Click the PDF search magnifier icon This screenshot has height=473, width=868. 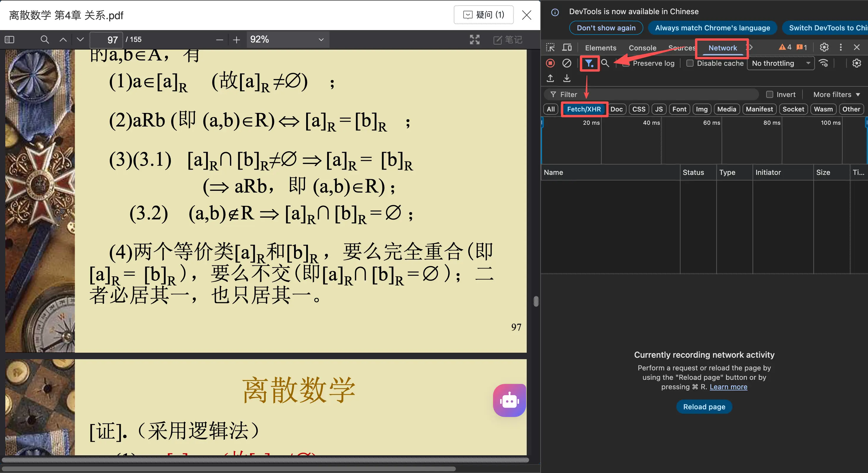click(45, 40)
